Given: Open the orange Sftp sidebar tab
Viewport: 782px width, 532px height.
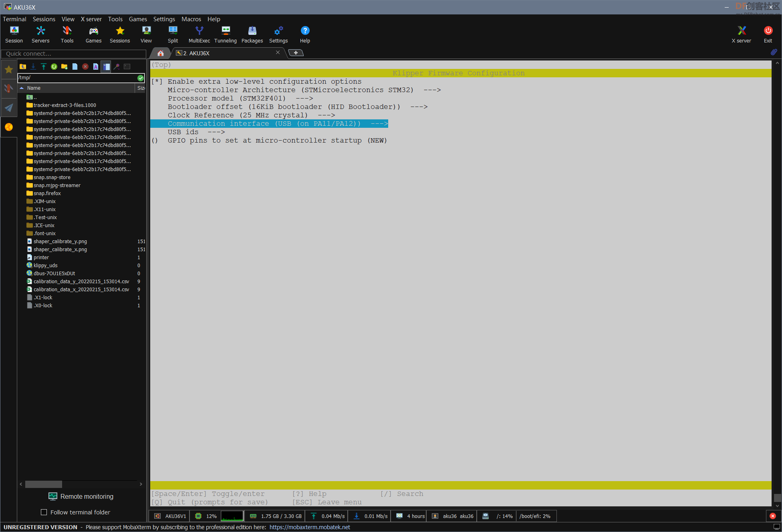Looking at the screenshot, I should (x=8, y=127).
